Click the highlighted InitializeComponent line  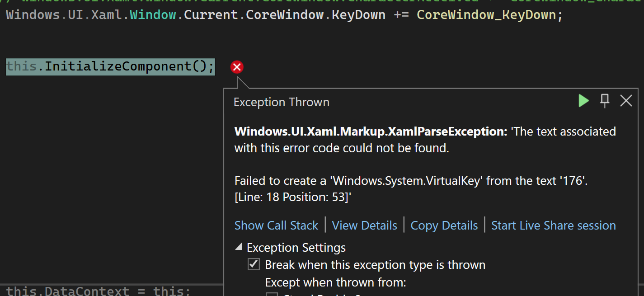(108, 66)
